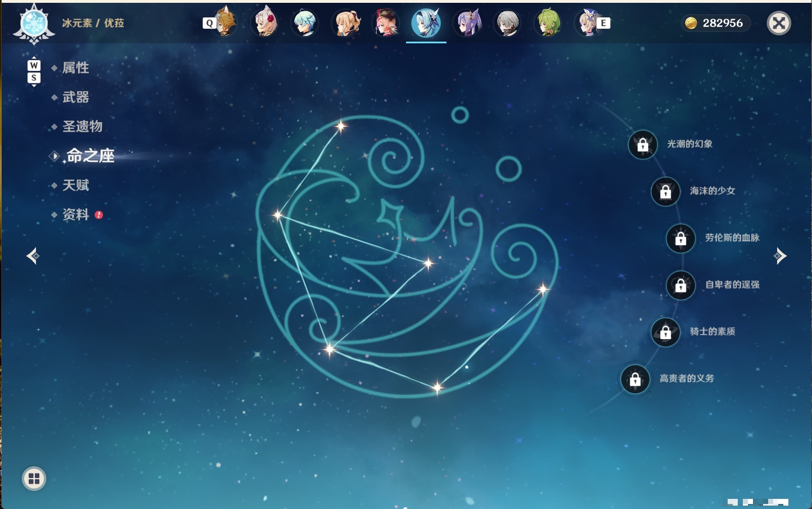Viewport: 812px width, 509px height.
Task: Go to the 圣遗物 artifacts tab
Action: 82,127
